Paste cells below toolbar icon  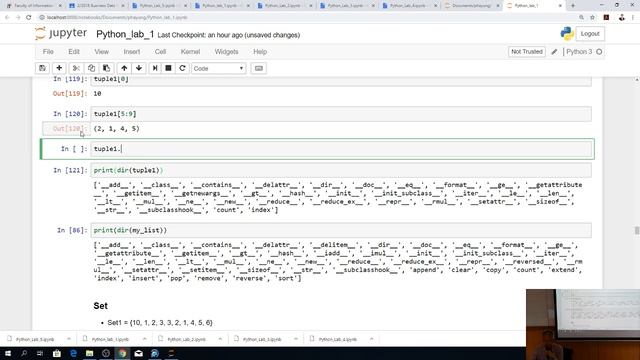(106, 68)
